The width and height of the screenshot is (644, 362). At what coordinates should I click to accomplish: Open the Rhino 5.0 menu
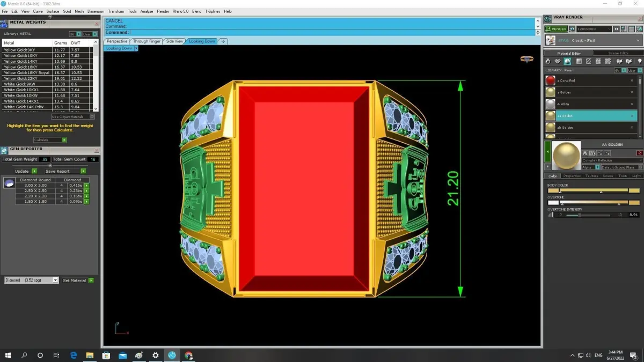[181, 11]
